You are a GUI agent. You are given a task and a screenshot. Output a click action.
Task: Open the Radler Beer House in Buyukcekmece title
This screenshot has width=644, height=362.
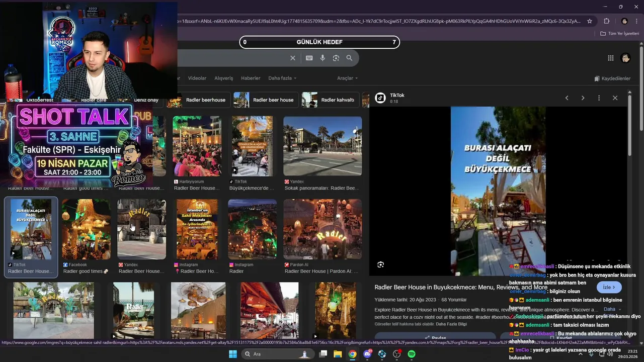461,287
